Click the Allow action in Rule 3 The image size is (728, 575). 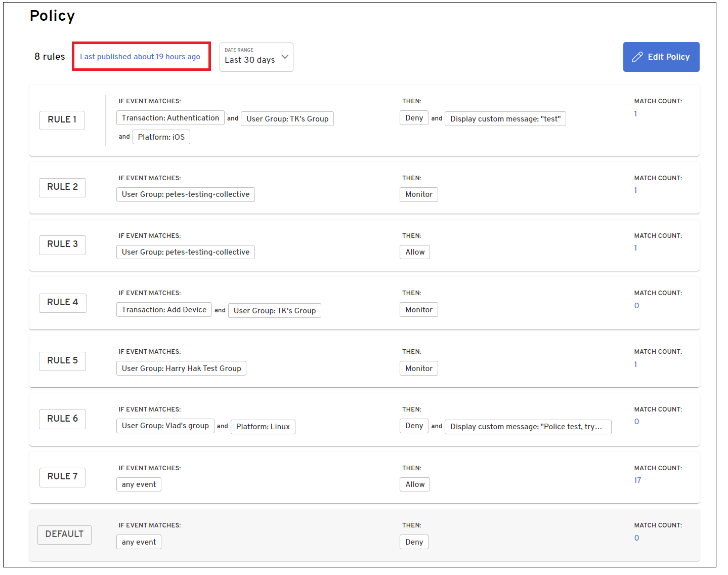(x=414, y=252)
